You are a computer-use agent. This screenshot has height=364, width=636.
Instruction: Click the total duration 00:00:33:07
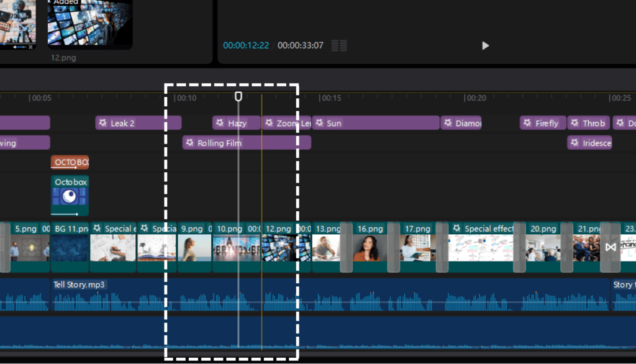point(300,45)
